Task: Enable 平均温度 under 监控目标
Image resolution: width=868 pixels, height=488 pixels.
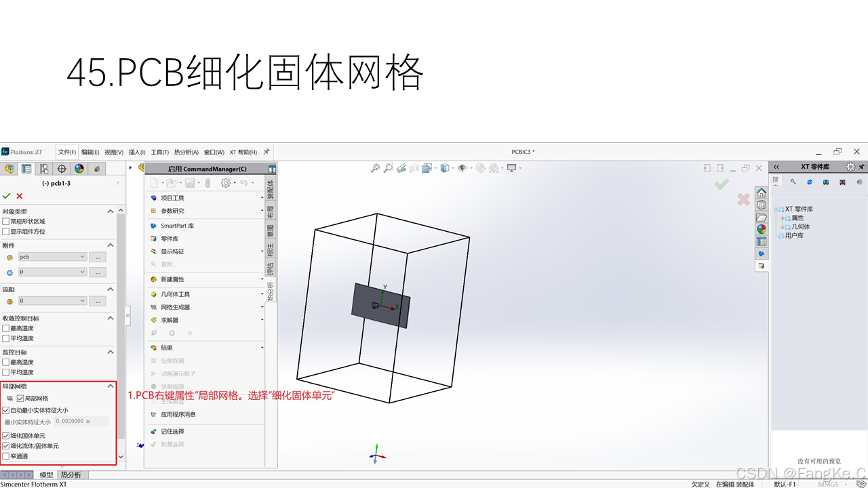Action: pos(6,372)
